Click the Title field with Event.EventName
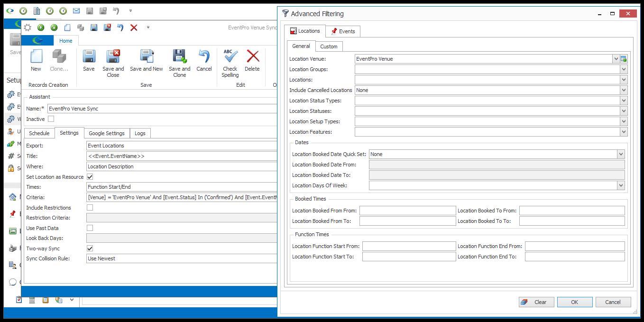Screen dimensions: 644x322 point(181,156)
